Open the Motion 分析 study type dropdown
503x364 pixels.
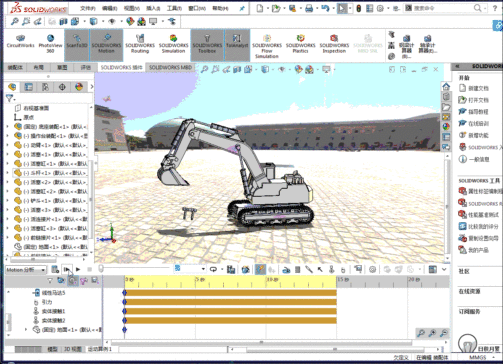(x=26, y=270)
